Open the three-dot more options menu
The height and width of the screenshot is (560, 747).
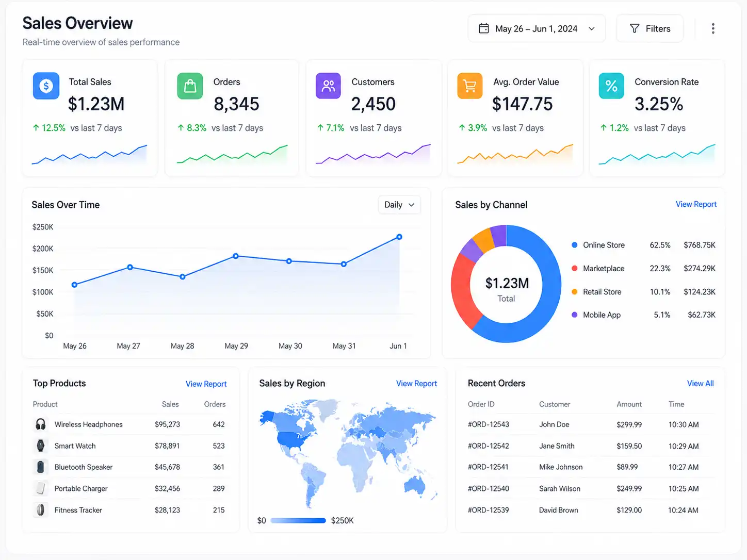click(713, 28)
